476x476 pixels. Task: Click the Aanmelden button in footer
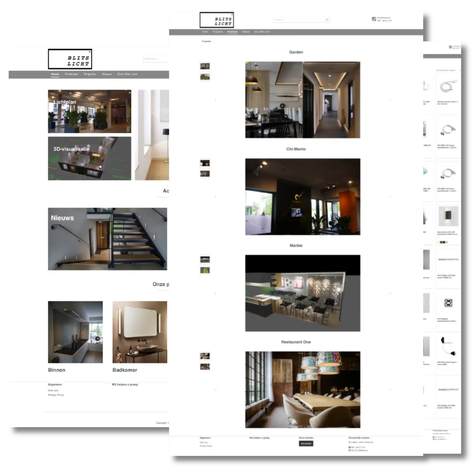tap(306, 444)
